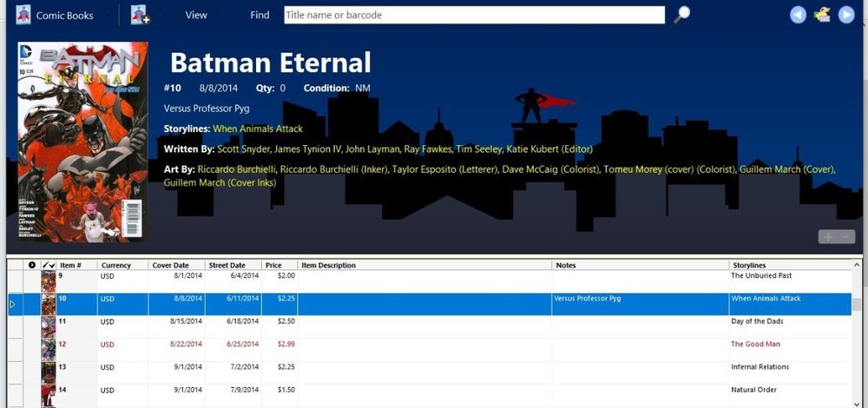868x408 pixels.
Task: Open the View menu
Action: click(x=196, y=15)
